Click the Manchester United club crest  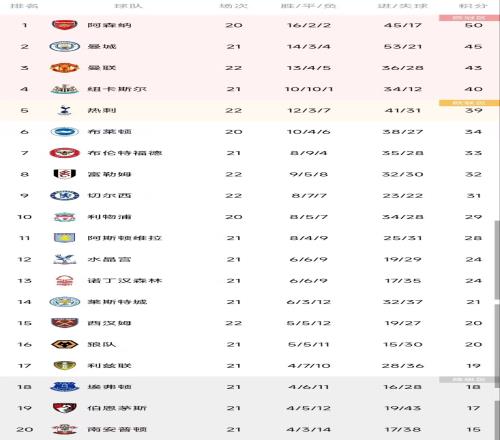coord(65,68)
